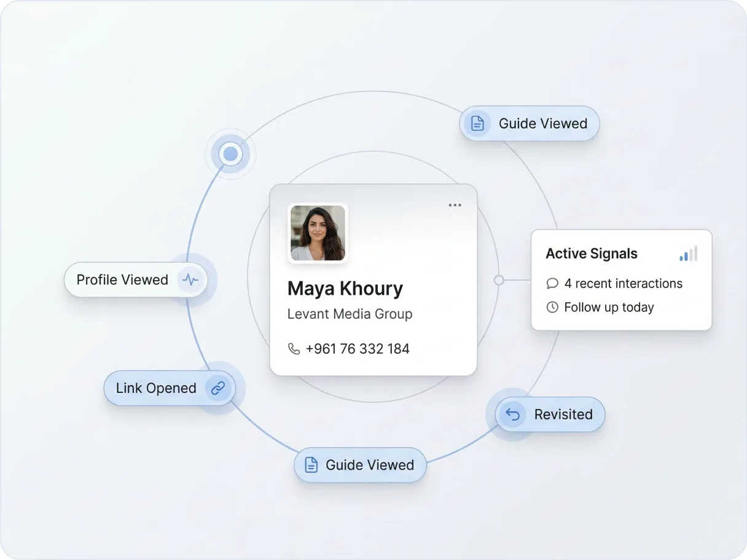The width and height of the screenshot is (747, 560).
Task: Click the blue node marker on the orbit ring
Action: 230,154
